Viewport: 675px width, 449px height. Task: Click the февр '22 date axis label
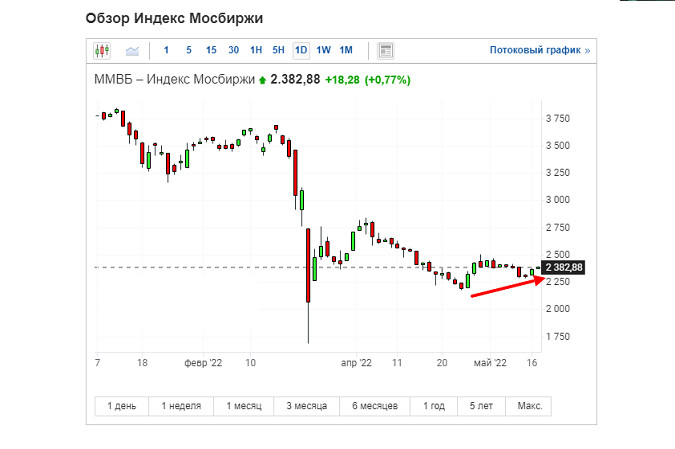pos(203,363)
